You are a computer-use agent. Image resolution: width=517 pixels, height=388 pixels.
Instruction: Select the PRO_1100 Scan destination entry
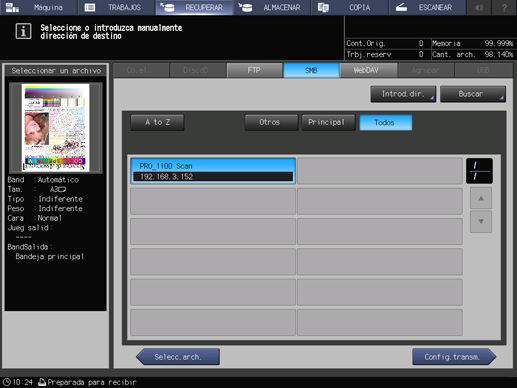click(x=213, y=171)
